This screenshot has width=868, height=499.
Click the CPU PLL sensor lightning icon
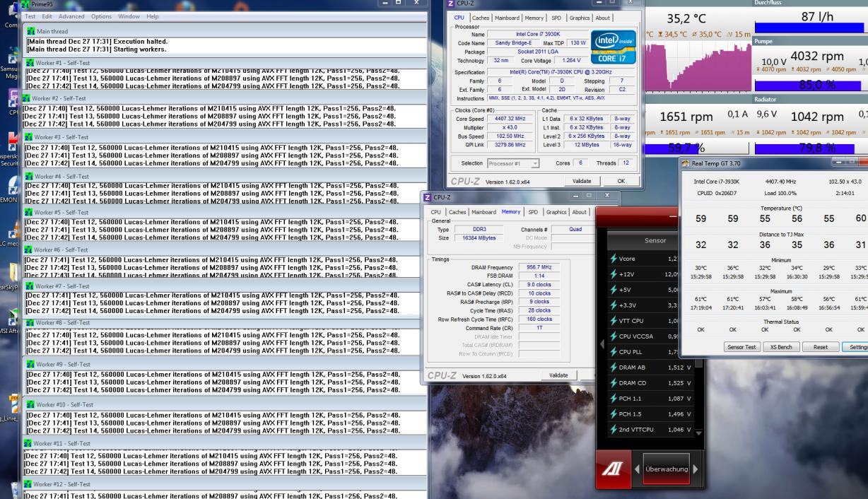pyautogui.click(x=612, y=352)
